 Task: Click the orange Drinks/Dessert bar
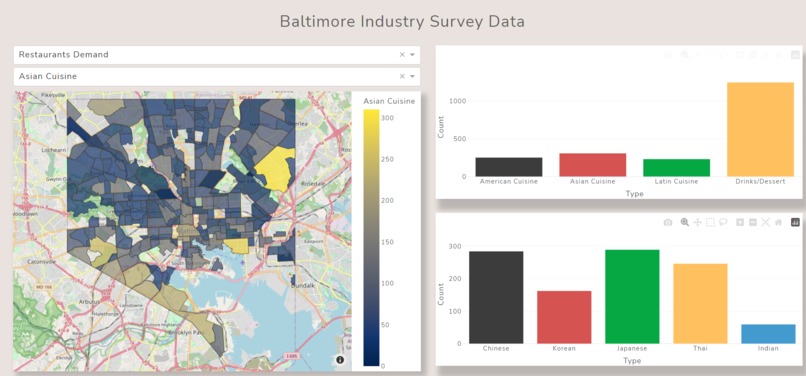(760, 130)
